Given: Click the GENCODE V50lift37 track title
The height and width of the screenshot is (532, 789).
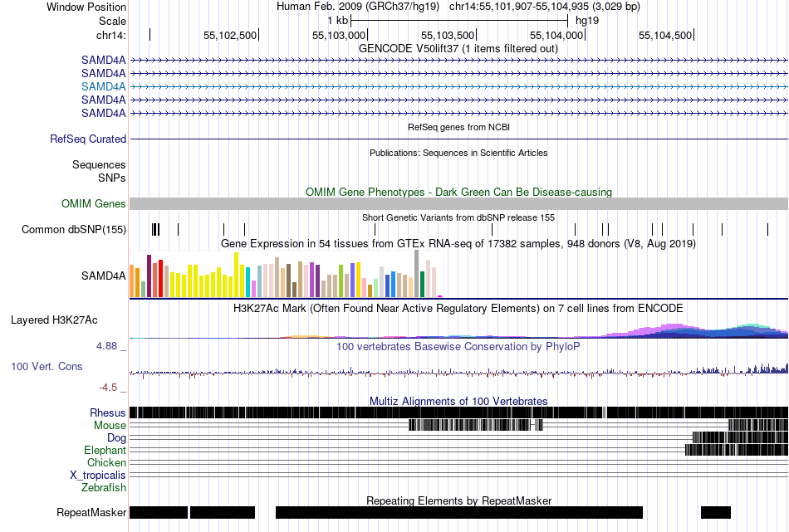Looking at the screenshot, I should click(458, 49).
